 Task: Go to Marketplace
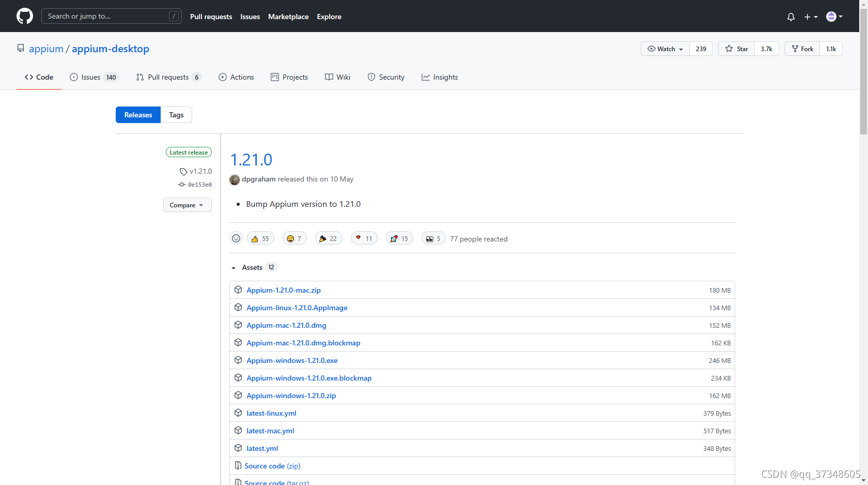(288, 17)
